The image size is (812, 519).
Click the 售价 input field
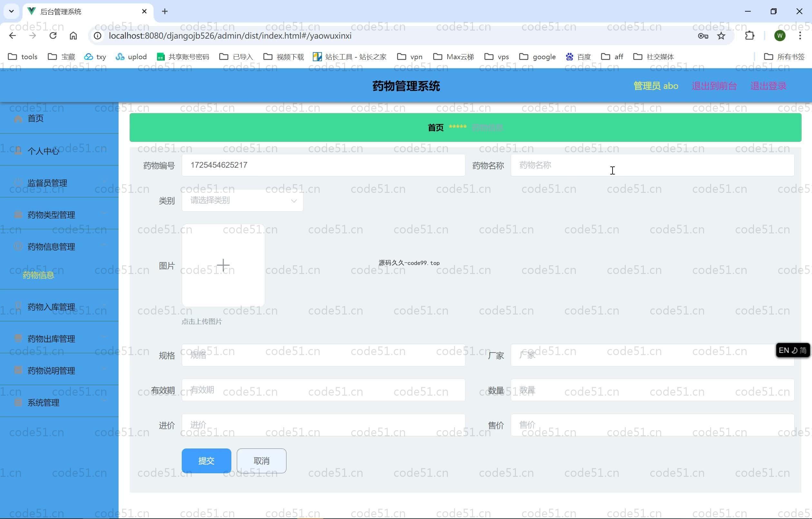pos(652,425)
